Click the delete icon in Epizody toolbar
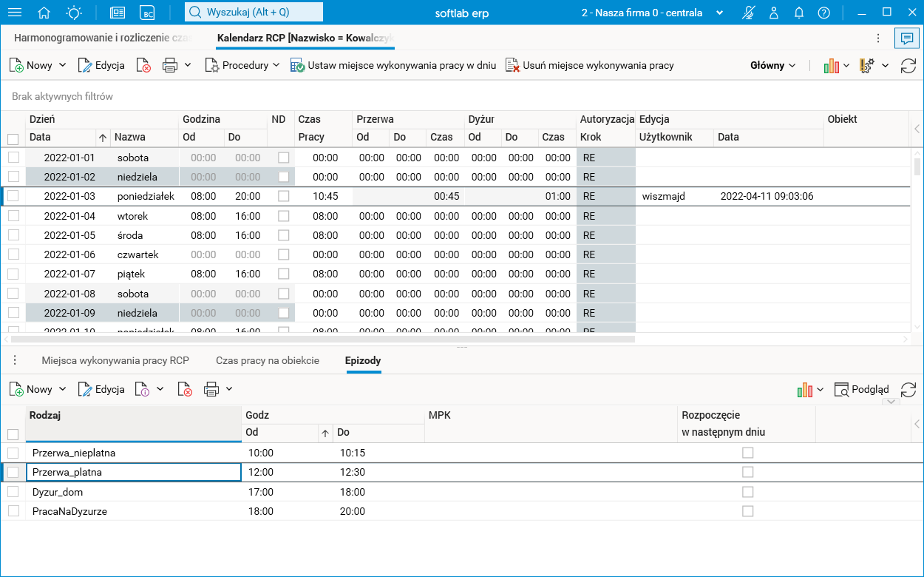 pos(185,389)
